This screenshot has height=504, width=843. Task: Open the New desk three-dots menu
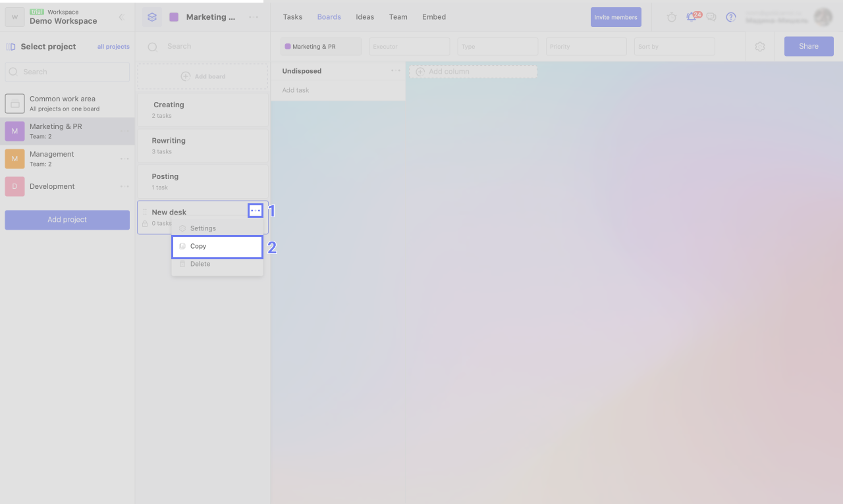(x=256, y=211)
